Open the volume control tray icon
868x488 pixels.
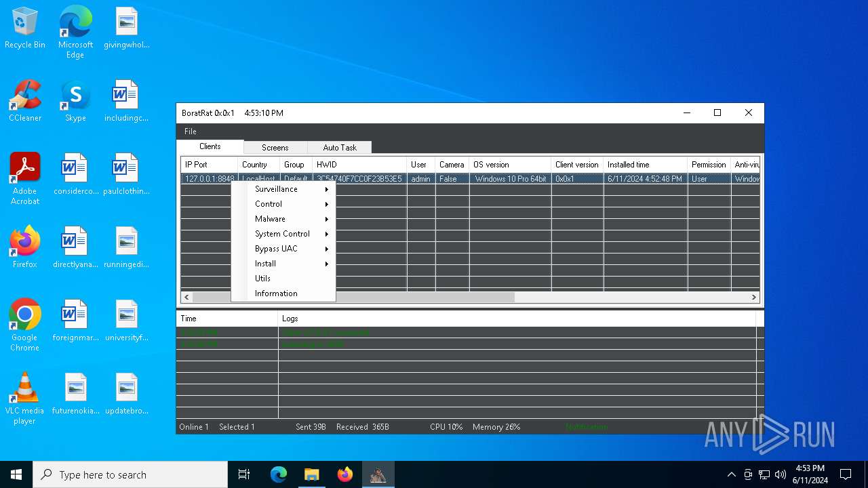[781, 474]
